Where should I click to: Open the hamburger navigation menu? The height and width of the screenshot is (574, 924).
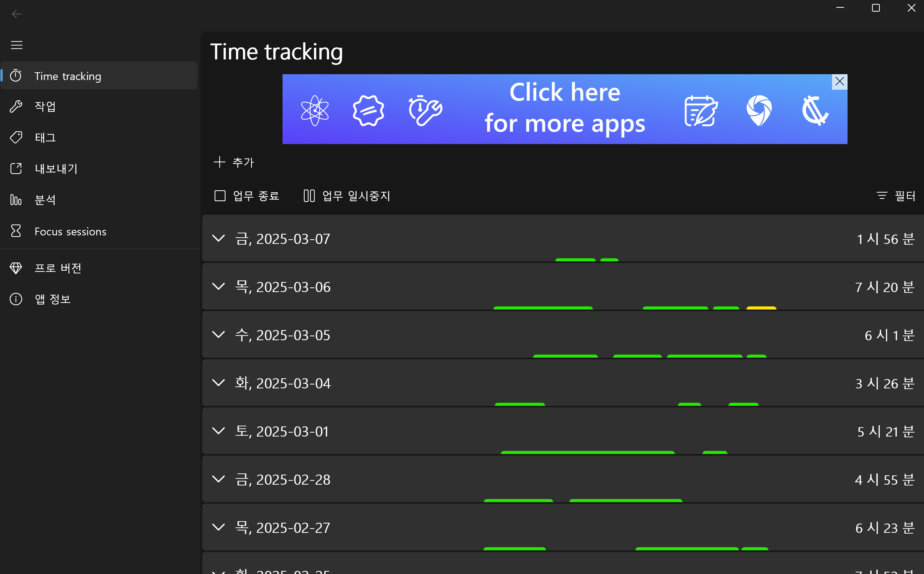click(x=16, y=45)
